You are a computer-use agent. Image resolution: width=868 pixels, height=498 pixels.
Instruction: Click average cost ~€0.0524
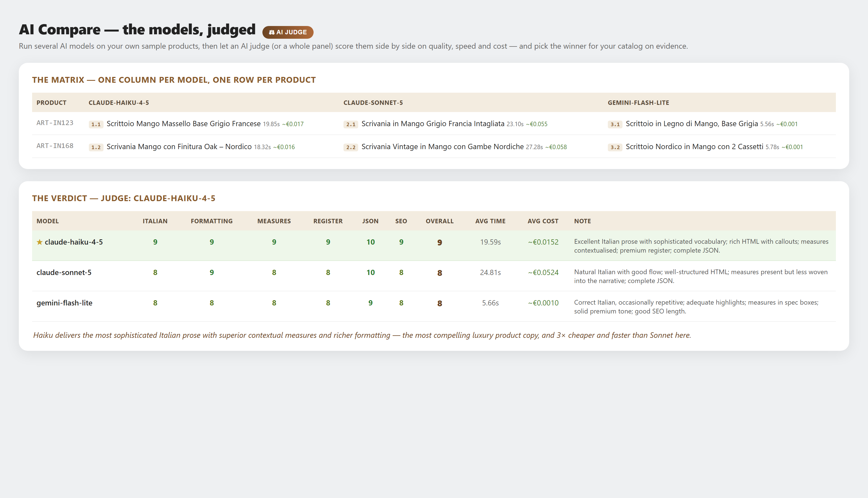click(x=543, y=273)
